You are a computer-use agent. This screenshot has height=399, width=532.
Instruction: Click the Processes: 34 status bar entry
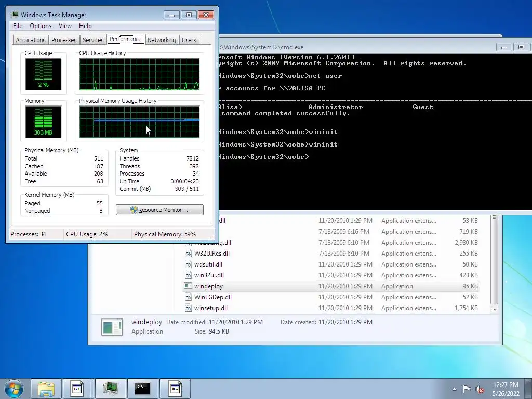[x=28, y=234]
